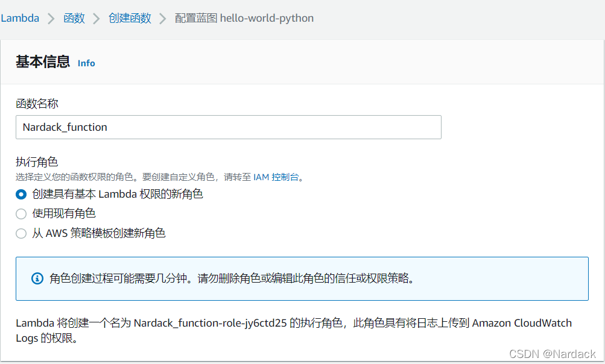
Task: Open the Info link beside 基本信息
Action: [86, 63]
